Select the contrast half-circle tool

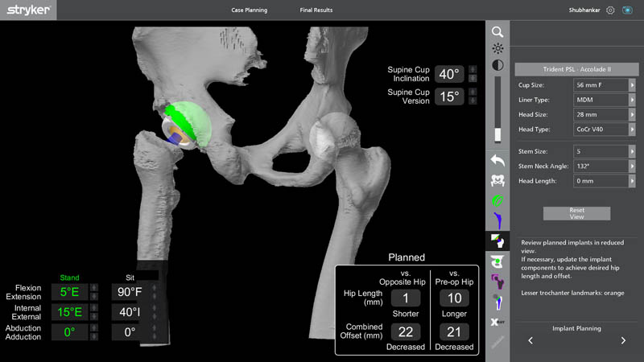click(497, 65)
